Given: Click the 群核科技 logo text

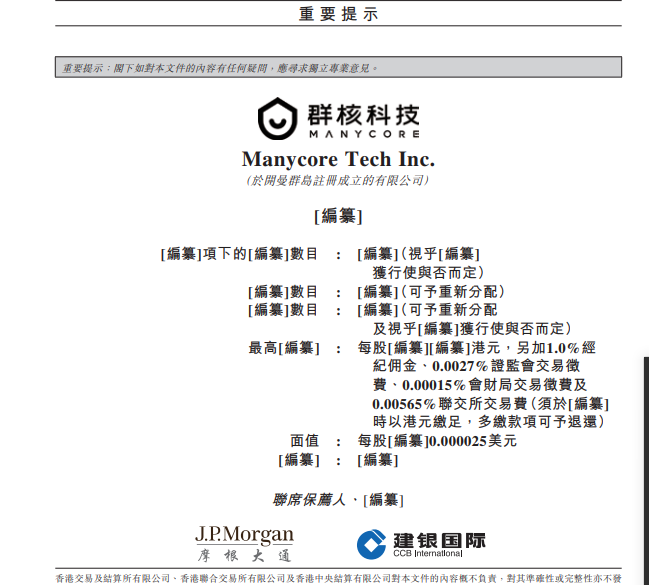Looking at the screenshot, I should click(x=363, y=115).
